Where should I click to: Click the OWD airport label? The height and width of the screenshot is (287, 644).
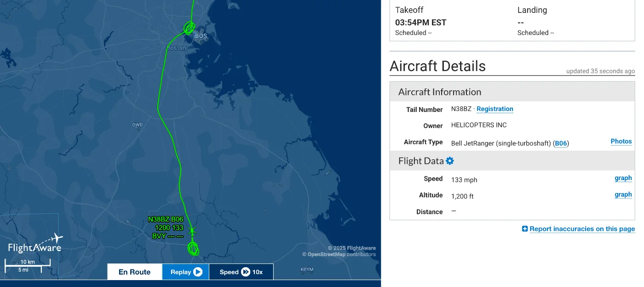click(x=137, y=125)
